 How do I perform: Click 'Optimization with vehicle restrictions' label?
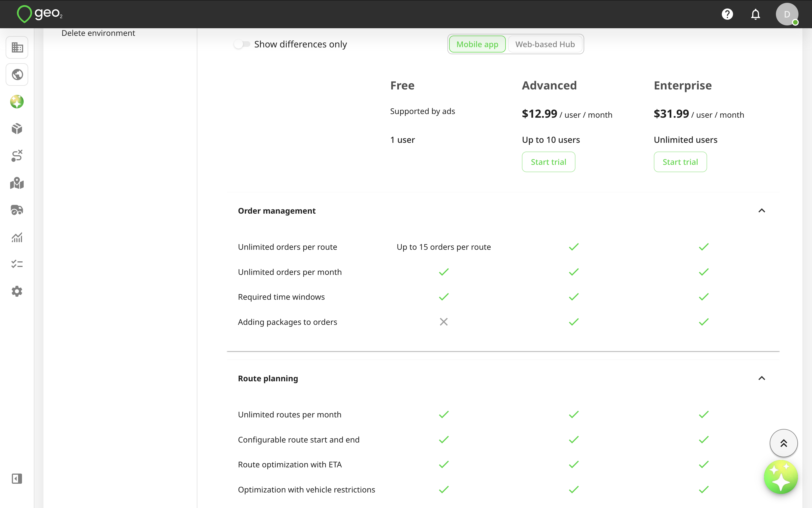click(306, 490)
